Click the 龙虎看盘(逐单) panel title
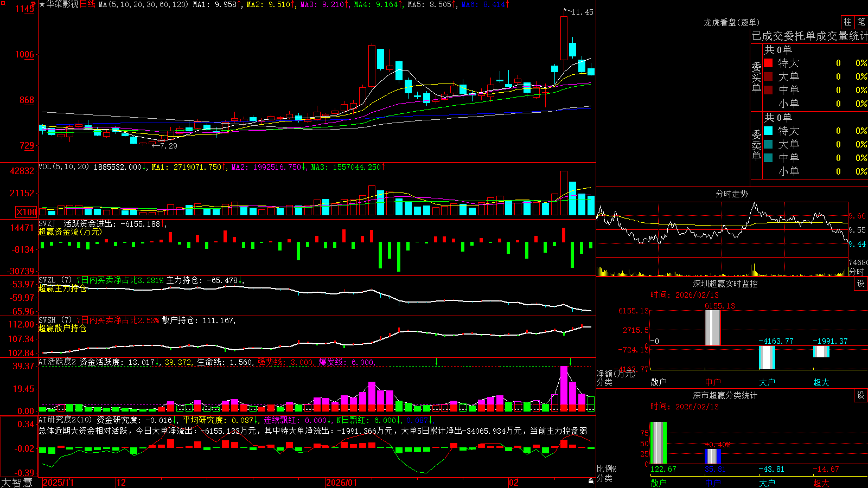Image resolution: width=868 pixels, height=488 pixels. (732, 22)
